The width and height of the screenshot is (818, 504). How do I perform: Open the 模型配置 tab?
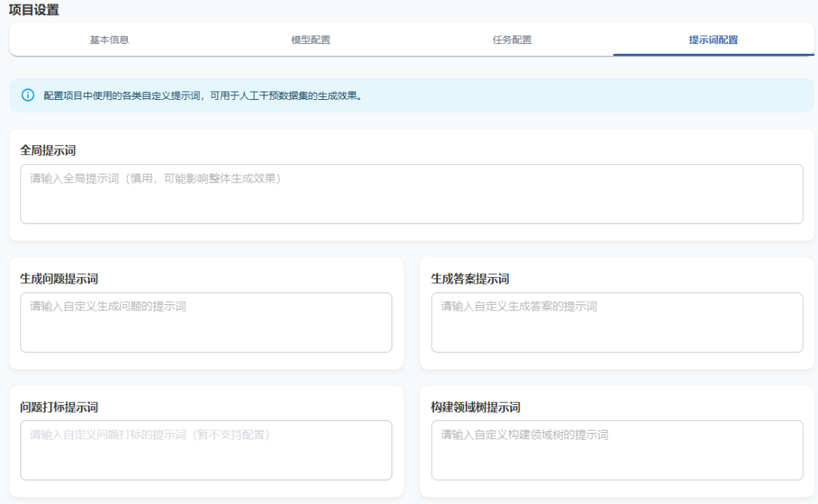[x=311, y=39]
